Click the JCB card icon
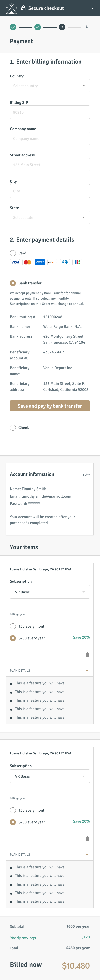This screenshot has height=980, width=100. pos(78,262)
